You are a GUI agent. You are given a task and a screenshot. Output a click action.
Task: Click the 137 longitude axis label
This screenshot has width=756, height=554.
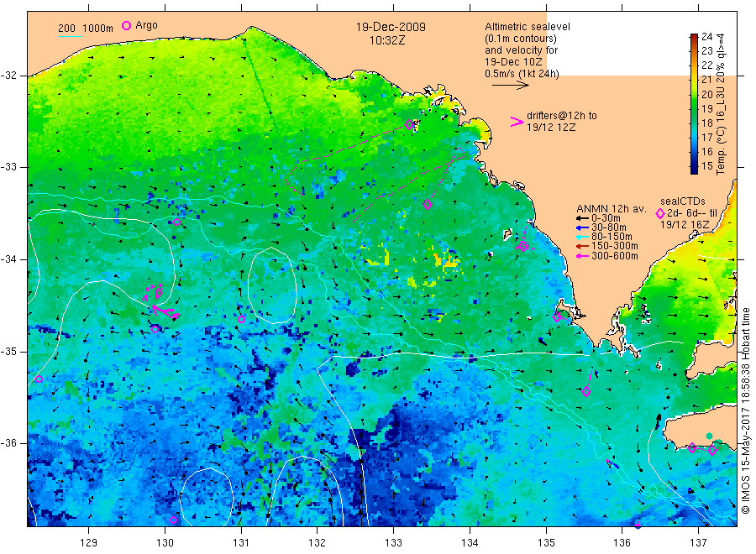pos(698,543)
